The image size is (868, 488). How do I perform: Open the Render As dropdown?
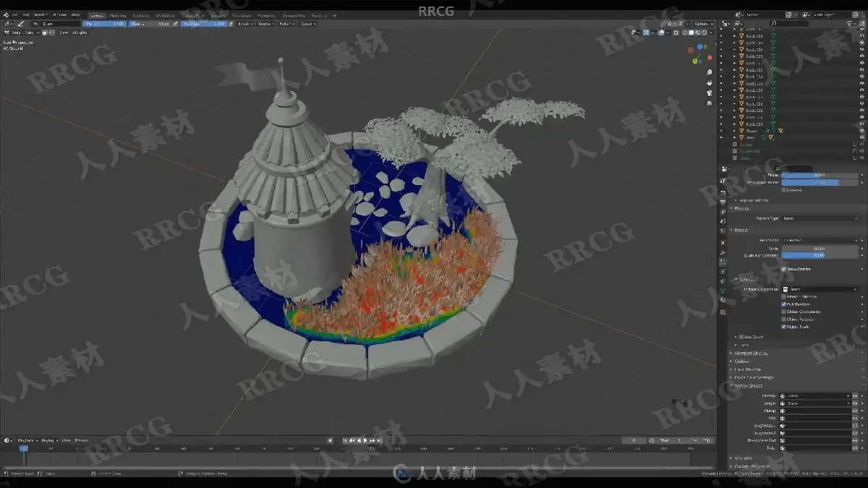820,240
